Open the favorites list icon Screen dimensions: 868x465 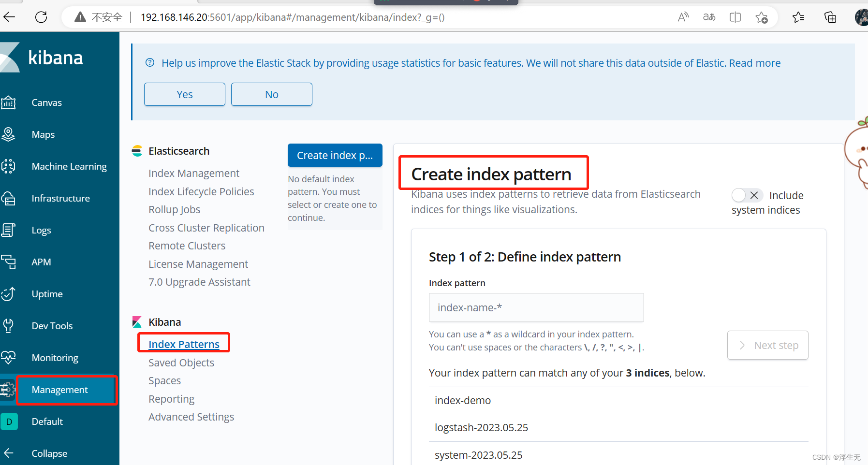tap(798, 17)
